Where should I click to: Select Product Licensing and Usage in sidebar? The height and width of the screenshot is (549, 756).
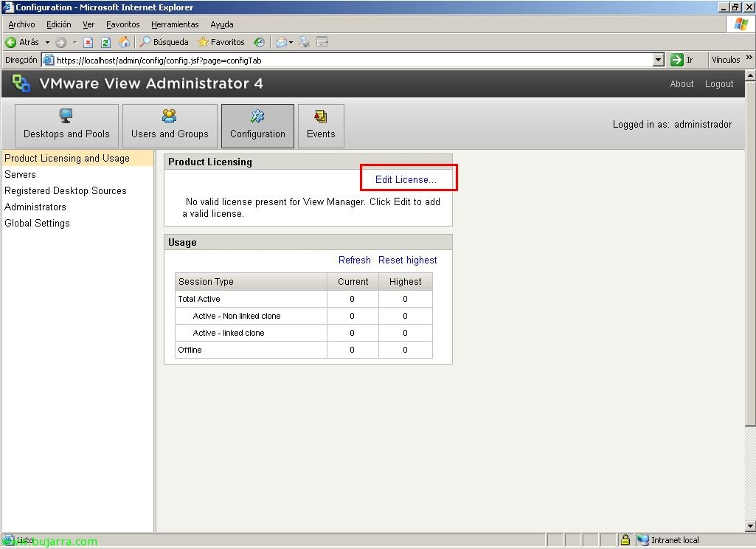[x=77, y=158]
